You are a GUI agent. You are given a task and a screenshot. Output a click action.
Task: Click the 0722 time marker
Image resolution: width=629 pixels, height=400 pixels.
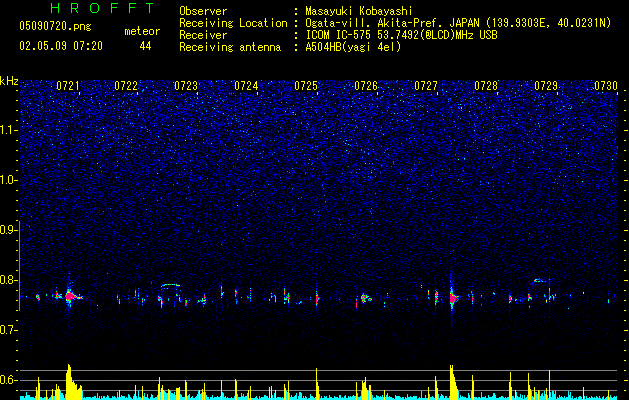126,86
